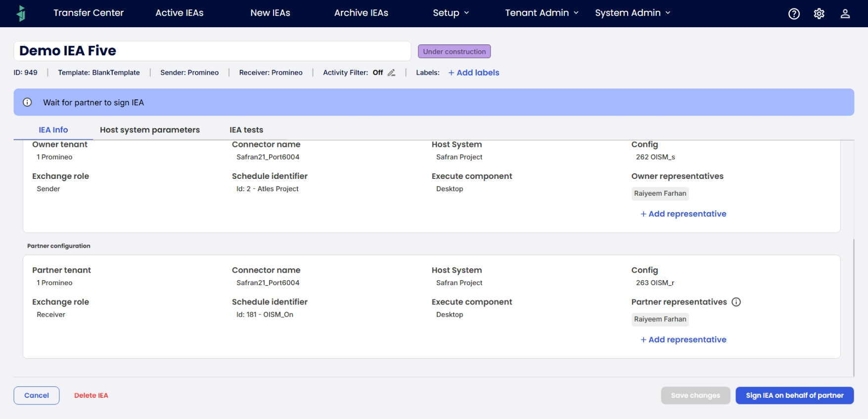868x419 pixels.
Task: Open New IEAs page
Action: pyautogui.click(x=270, y=13)
